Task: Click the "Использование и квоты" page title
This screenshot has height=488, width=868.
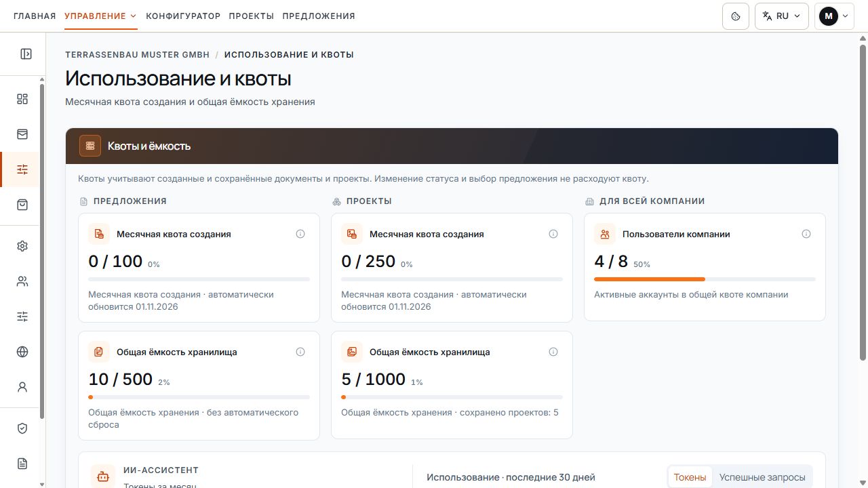Action: 178,79
